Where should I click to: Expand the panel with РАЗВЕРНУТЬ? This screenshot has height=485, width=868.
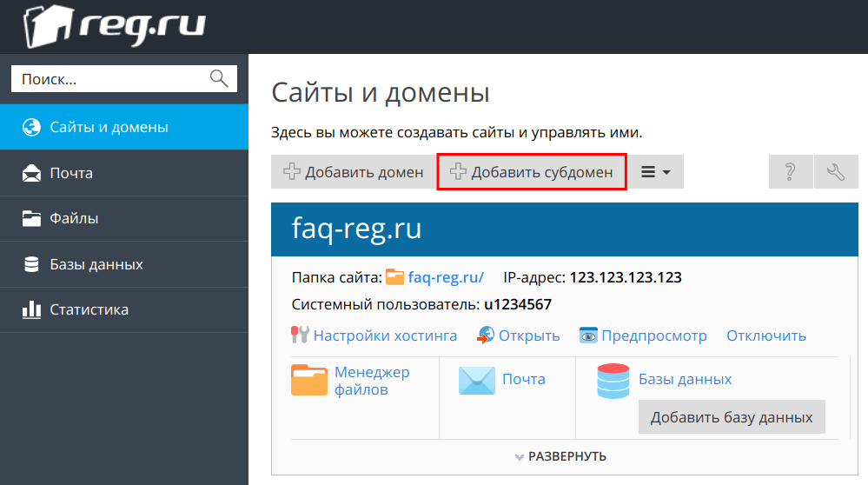(560, 456)
